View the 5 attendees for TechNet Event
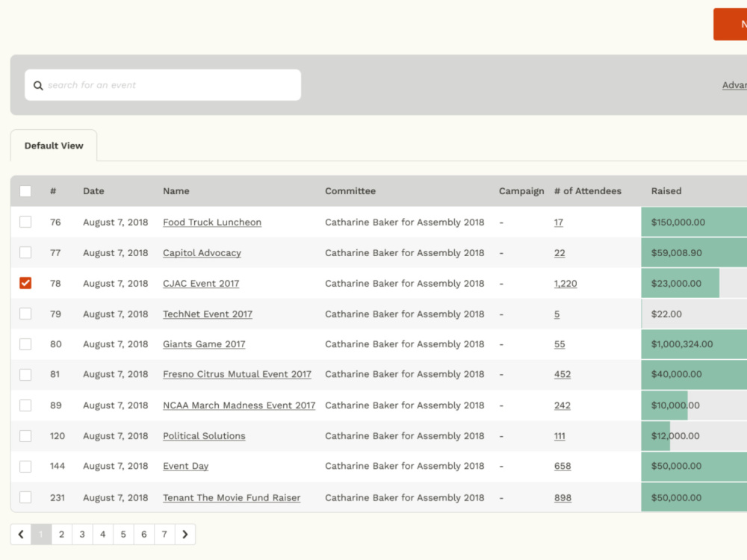 (x=557, y=314)
